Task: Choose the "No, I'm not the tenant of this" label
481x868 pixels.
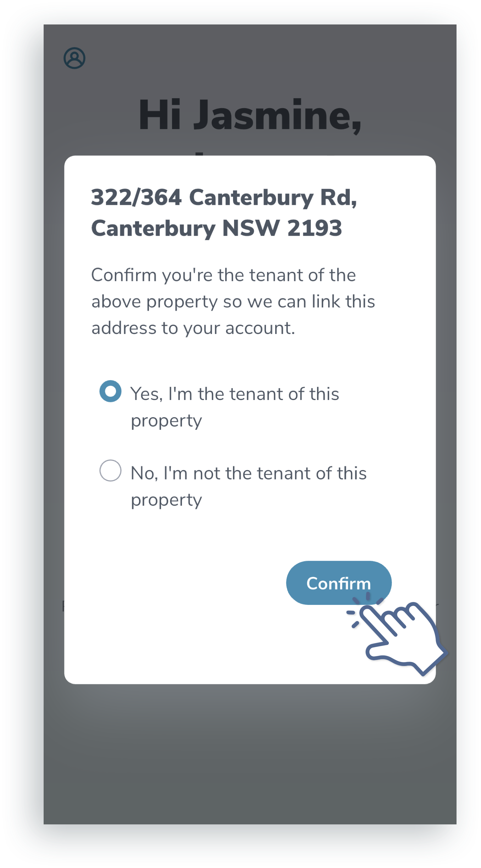Action: [248, 473]
